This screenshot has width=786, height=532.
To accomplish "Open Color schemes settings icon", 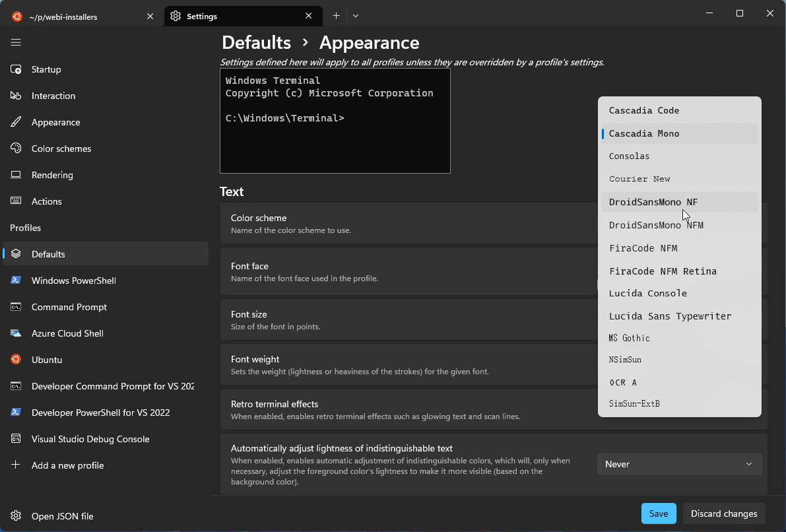I will 16,148.
